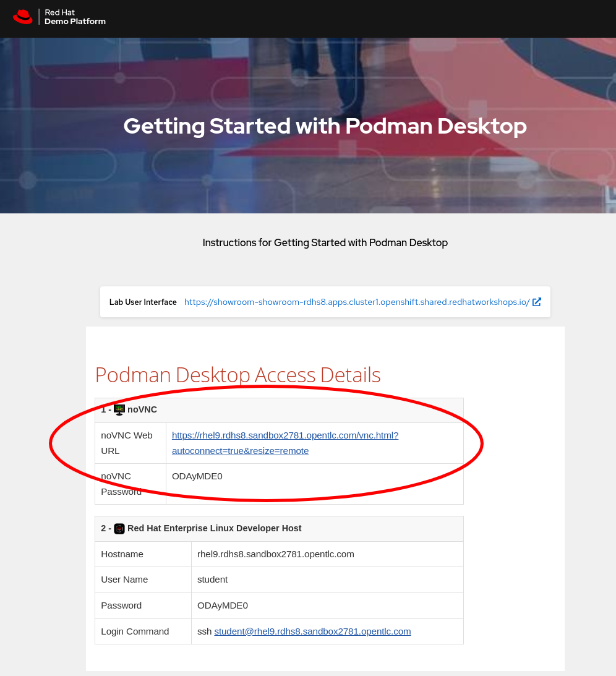Click the Hostname value rhel9.rdhs8.sandbox2781.opentlc.com
This screenshot has width=616, height=676.
tap(275, 554)
